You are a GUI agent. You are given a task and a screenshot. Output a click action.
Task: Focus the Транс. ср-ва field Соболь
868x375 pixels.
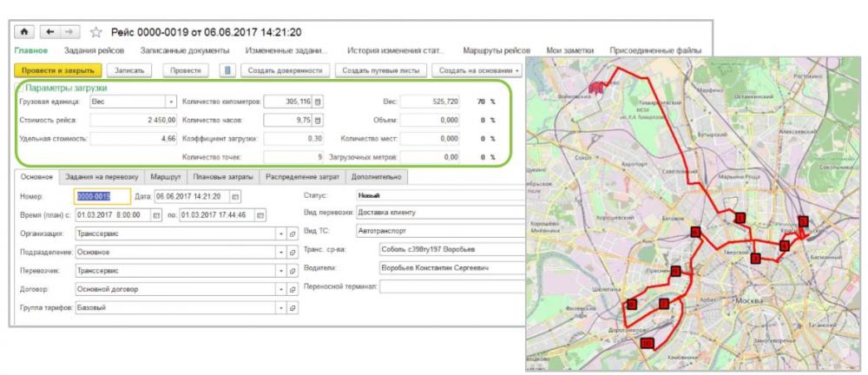pyautogui.click(x=452, y=250)
